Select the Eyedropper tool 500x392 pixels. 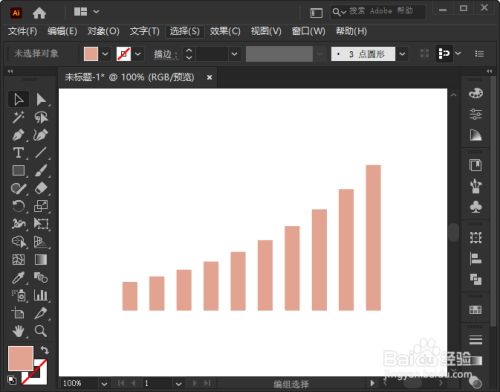tap(18, 277)
